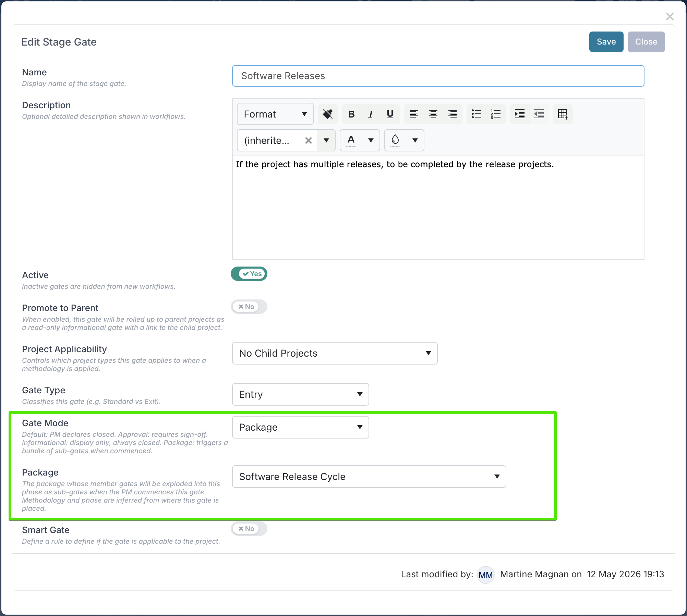Viewport: 687px width, 616px height.
Task: Click the Close button
Action: coord(646,42)
